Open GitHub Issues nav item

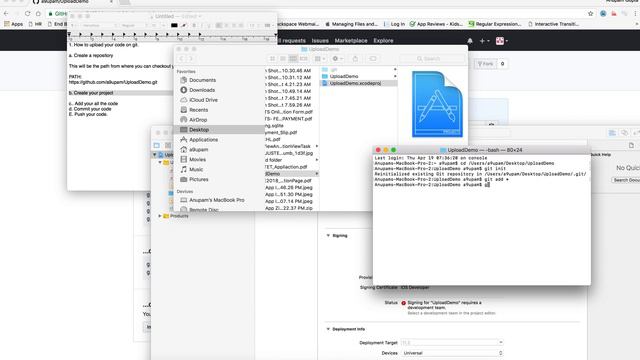(320, 41)
